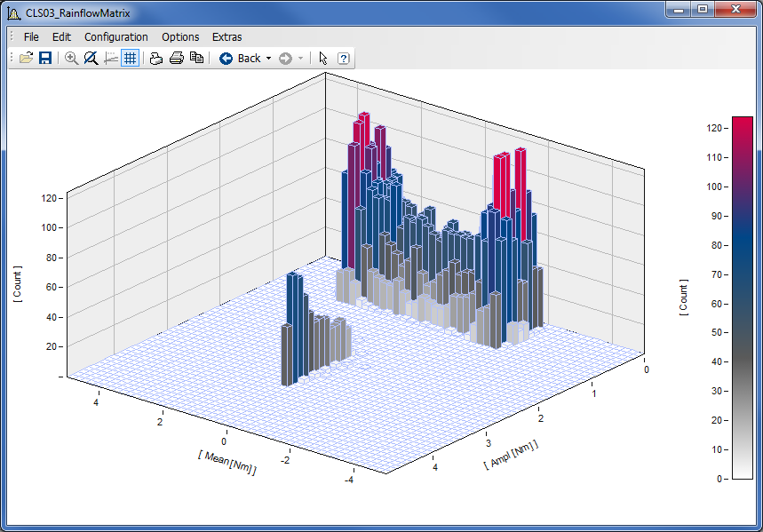Click the Forward navigation arrow
This screenshot has height=532, width=763.
point(285,59)
